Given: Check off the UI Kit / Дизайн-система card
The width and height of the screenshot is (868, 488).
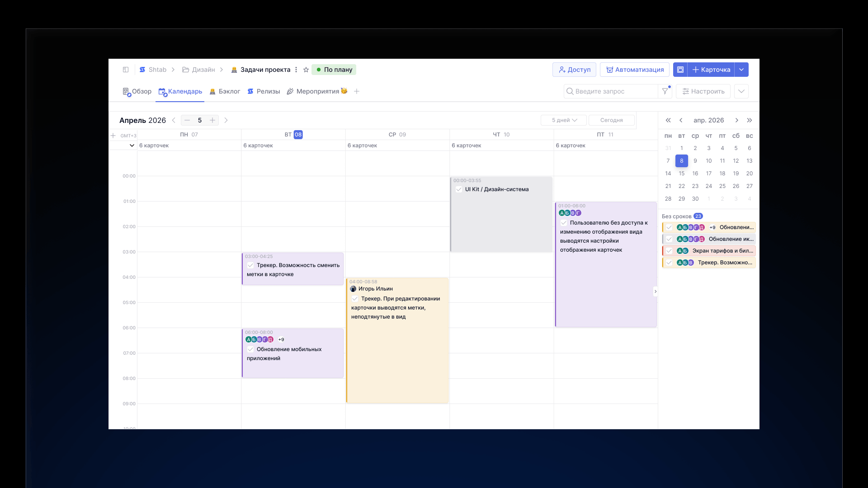Looking at the screenshot, I should click(459, 189).
